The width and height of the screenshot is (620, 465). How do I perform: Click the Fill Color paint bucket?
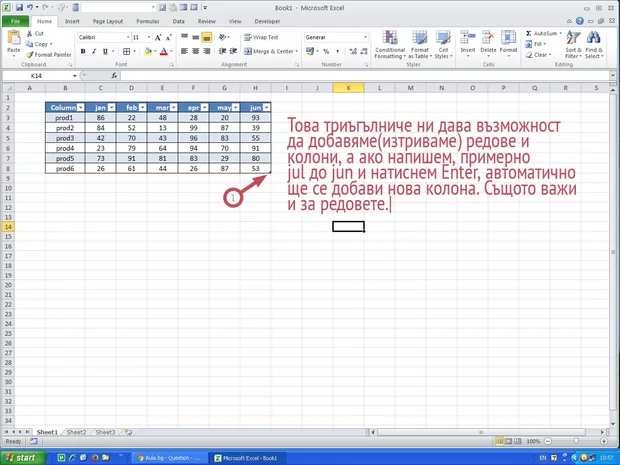(148, 51)
